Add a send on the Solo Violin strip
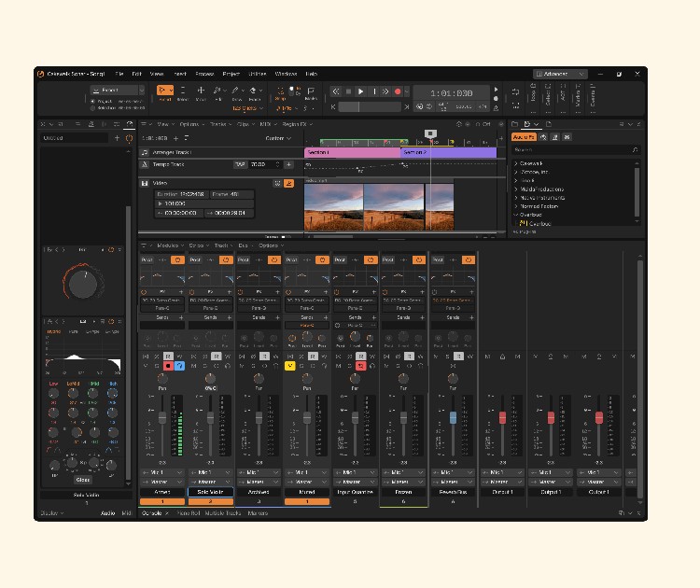The image size is (700, 588). click(230, 317)
